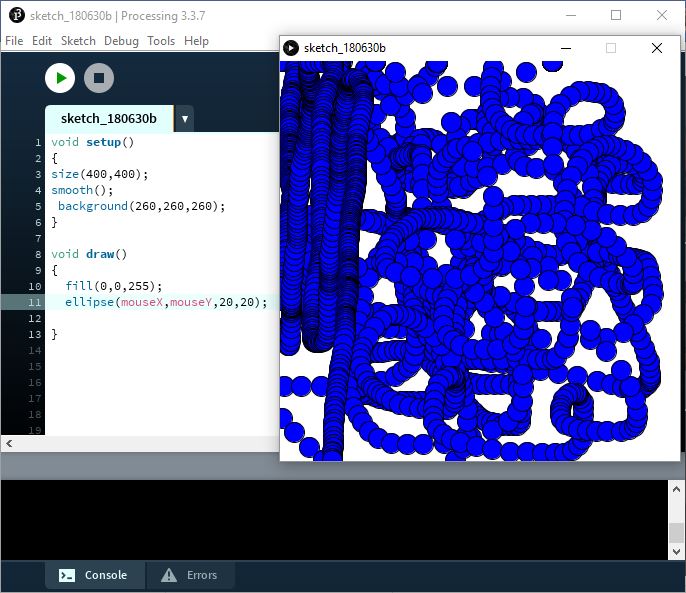The width and height of the screenshot is (686, 593).
Task: Stop the running sketch
Action: [x=99, y=78]
